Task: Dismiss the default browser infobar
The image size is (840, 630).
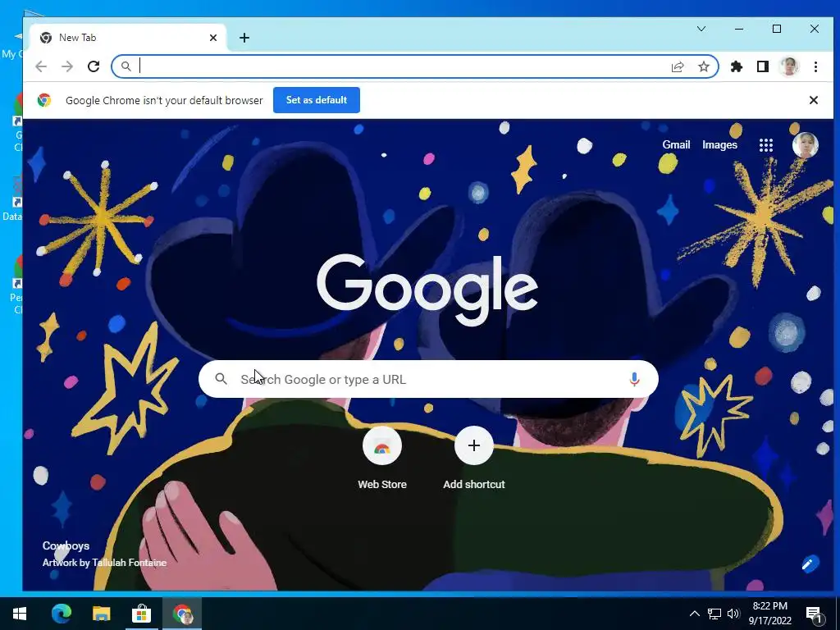Action: [x=813, y=100]
